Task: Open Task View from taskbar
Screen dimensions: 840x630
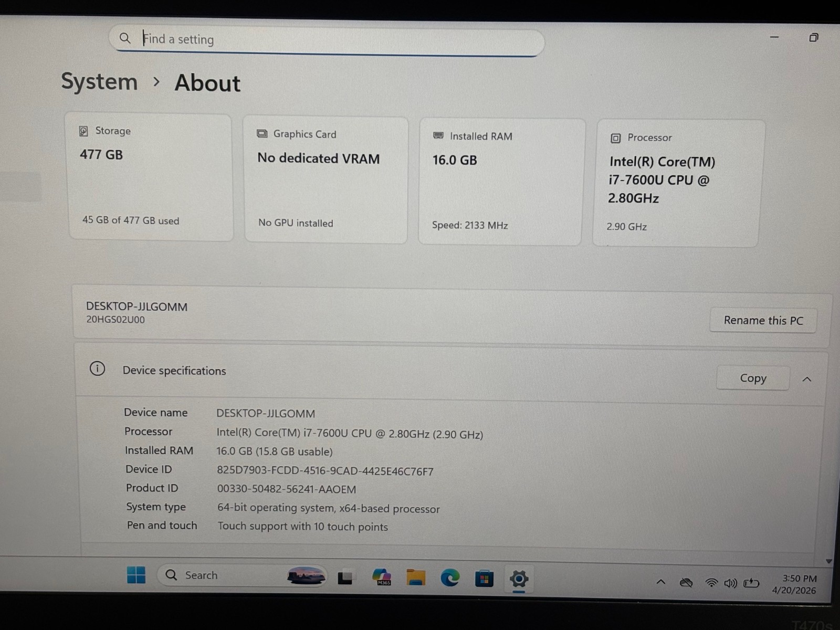Action: click(345, 577)
